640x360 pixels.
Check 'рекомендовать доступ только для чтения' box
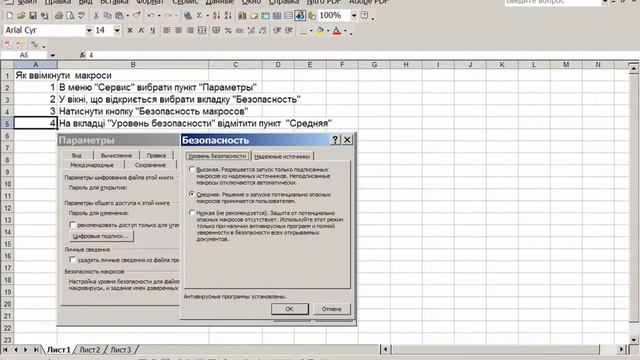point(72,225)
